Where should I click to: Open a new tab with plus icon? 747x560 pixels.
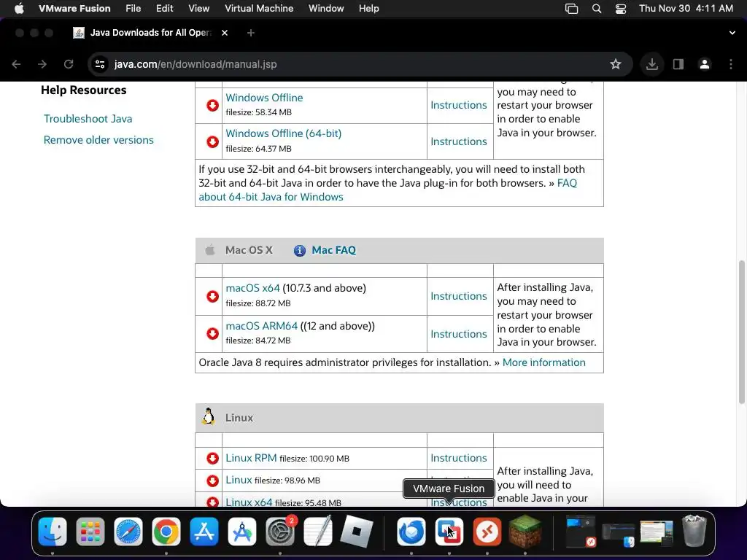pos(251,33)
